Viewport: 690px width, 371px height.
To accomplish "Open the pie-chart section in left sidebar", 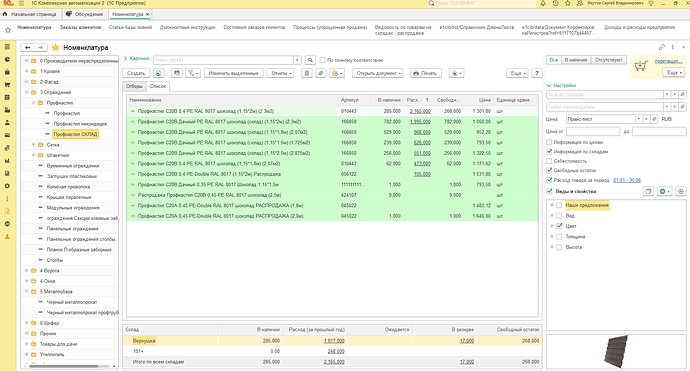I will [7, 59].
